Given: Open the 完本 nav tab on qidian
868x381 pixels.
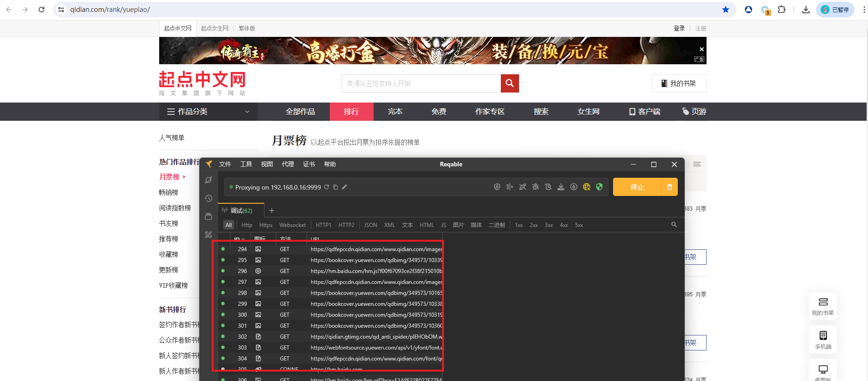Looking at the screenshot, I should point(395,112).
